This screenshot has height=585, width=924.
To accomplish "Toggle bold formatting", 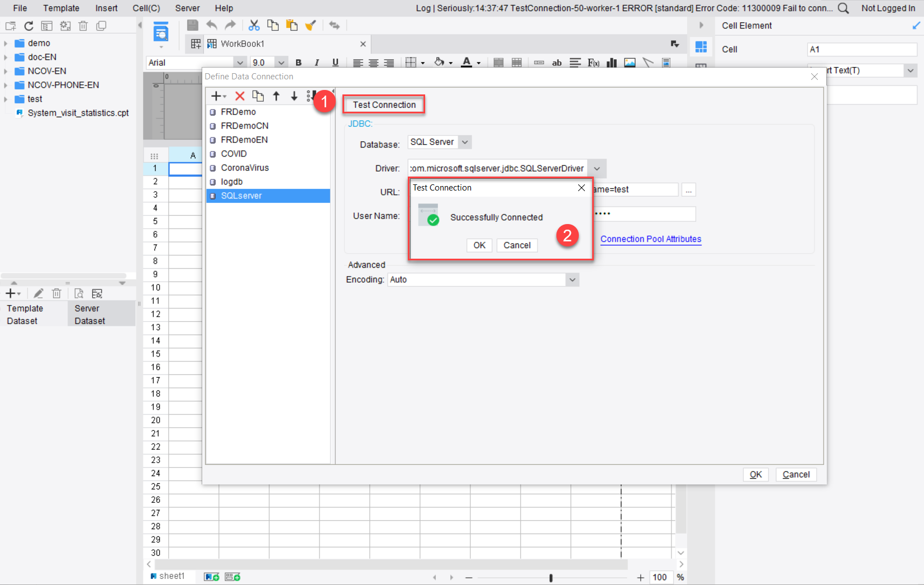I will click(x=299, y=63).
